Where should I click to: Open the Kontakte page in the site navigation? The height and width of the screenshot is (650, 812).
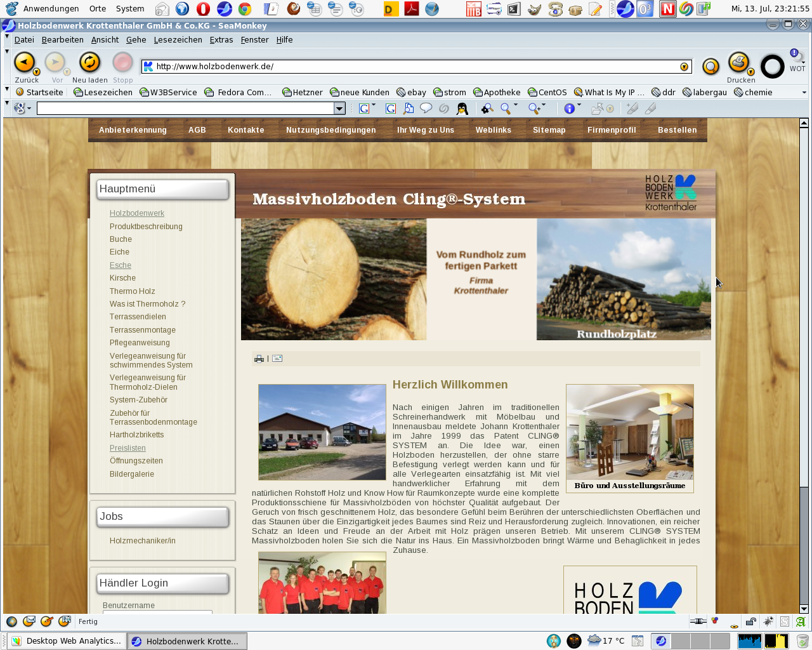coord(246,130)
